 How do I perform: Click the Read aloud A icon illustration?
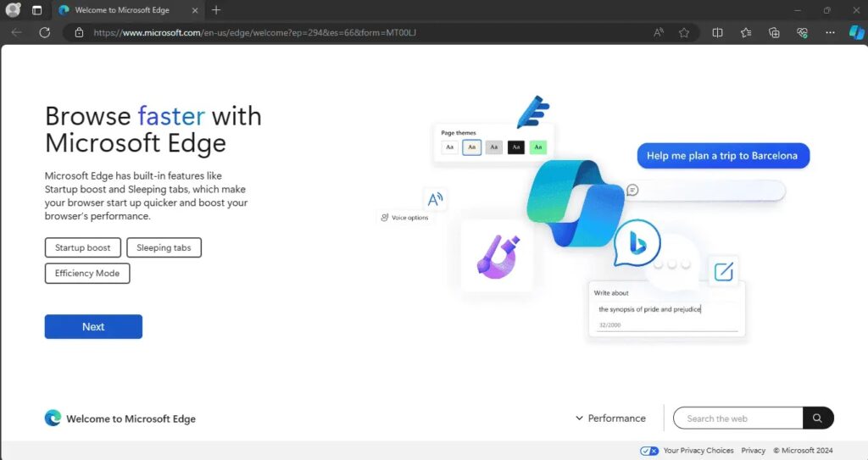pos(435,199)
